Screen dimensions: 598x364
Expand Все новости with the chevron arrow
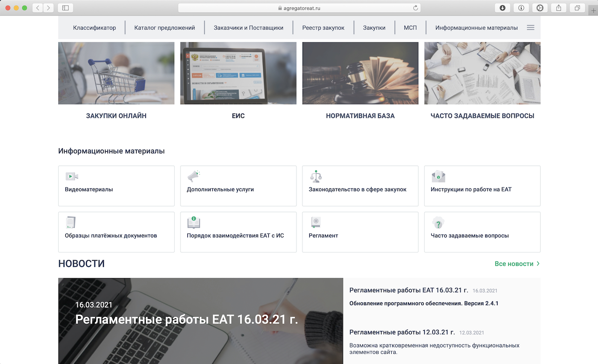538,264
